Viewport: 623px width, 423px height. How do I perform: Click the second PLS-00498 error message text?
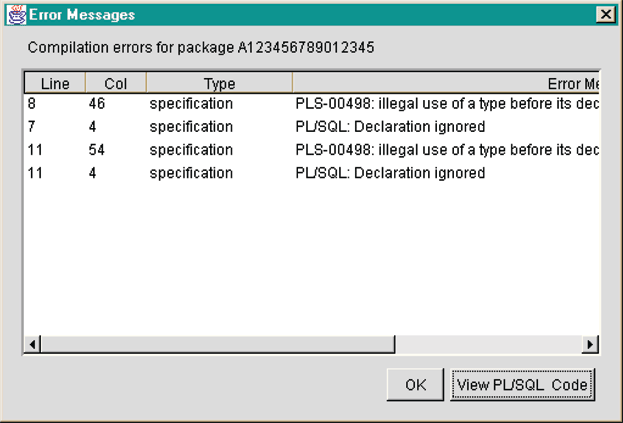point(446,150)
